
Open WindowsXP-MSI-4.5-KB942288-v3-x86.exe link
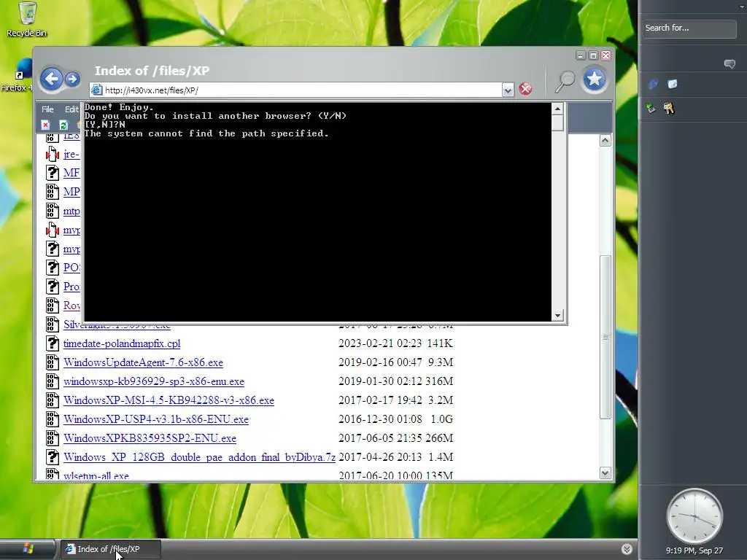pyautogui.click(x=169, y=400)
